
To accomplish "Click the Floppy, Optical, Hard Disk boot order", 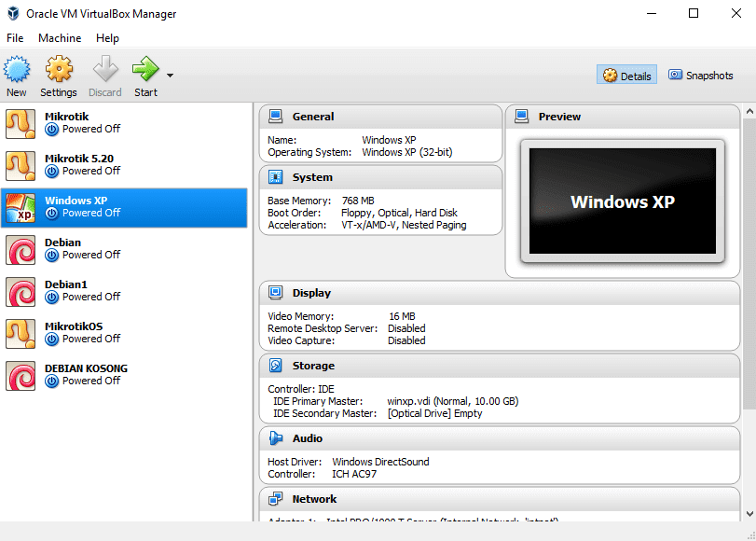I will (x=399, y=213).
